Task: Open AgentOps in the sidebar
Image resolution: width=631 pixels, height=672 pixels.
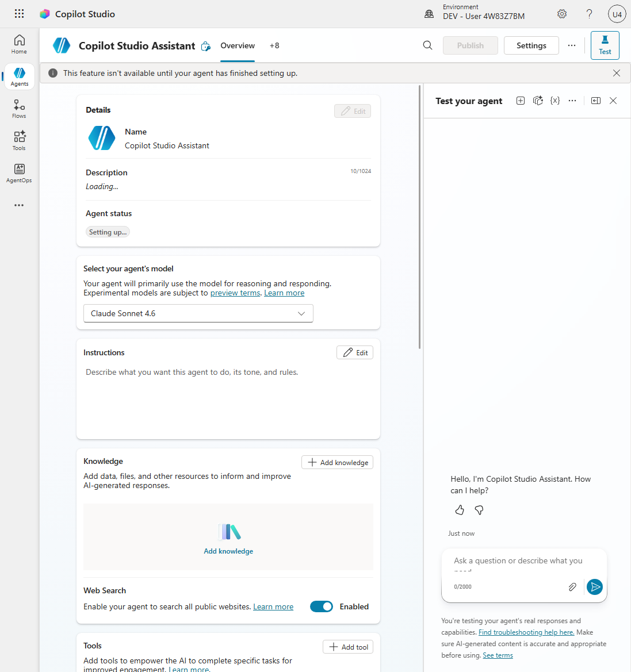Action: click(20, 173)
